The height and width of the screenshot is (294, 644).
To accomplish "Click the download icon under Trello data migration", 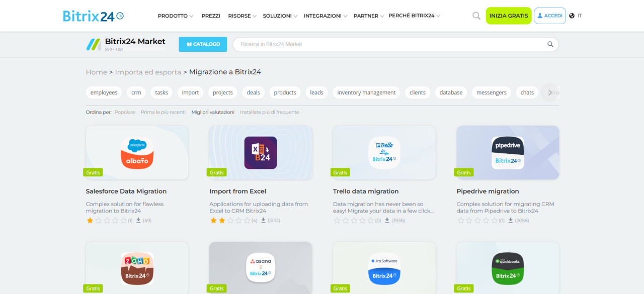I will (387, 220).
